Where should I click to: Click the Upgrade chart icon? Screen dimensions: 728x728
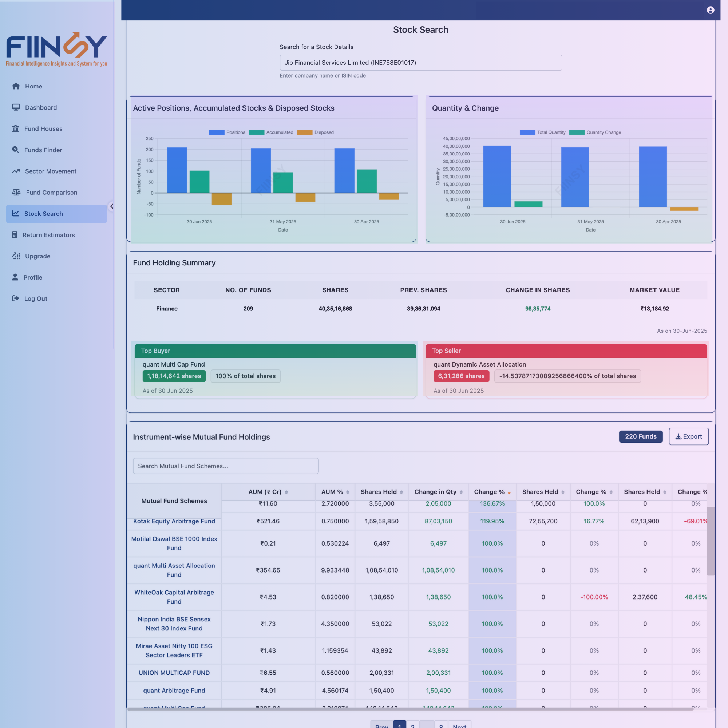pos(16,256)
